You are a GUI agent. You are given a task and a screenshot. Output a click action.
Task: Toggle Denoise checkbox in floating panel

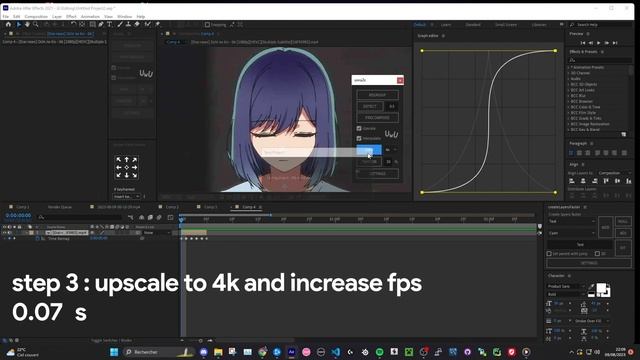359,128
